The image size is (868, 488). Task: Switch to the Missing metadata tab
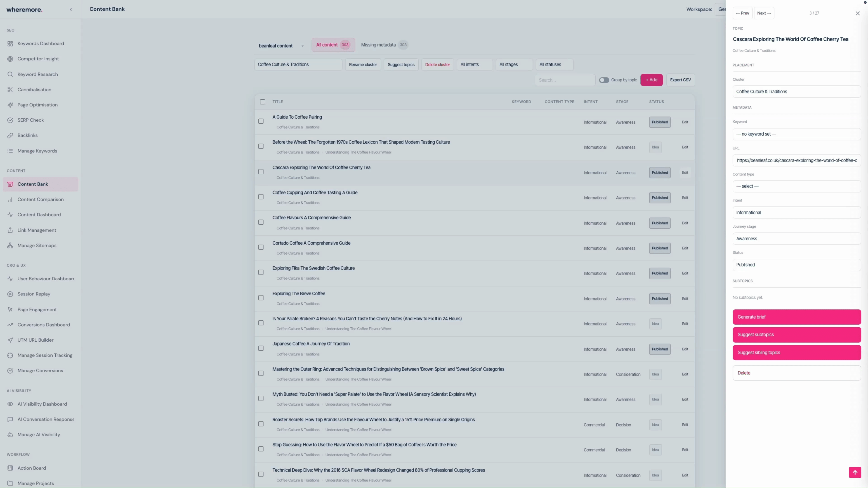pos(384,45)
